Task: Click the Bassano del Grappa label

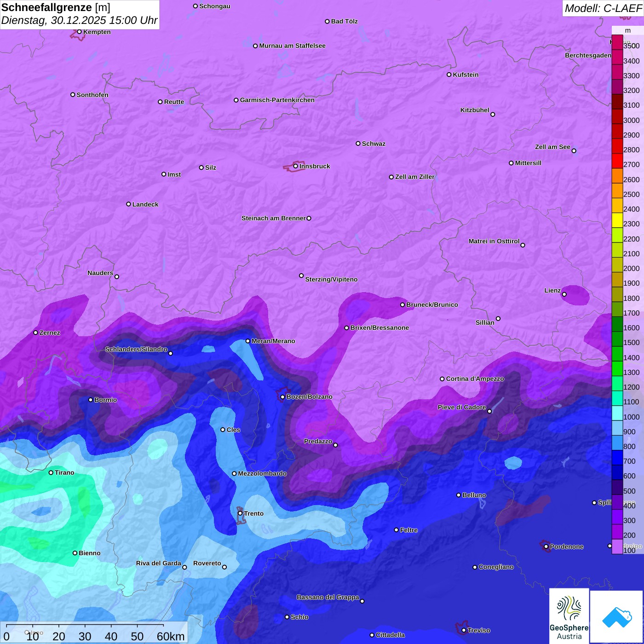Action: point(328,597)
